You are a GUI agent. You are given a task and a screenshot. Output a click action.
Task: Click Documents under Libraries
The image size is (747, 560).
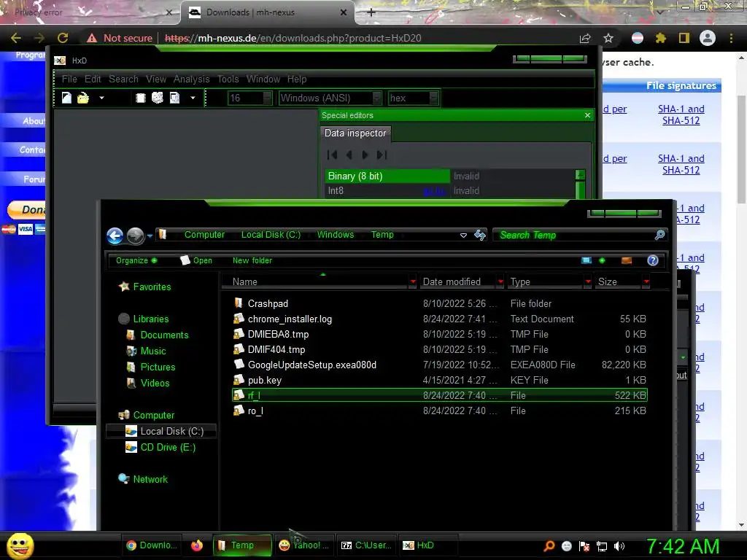pyautogui.click(x=164, y=335)
